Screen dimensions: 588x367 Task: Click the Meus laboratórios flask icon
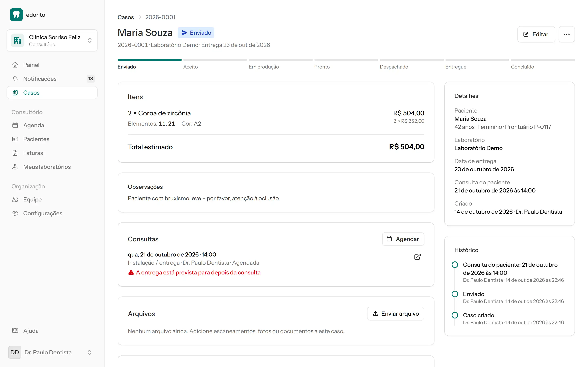[x=15, y=167]
